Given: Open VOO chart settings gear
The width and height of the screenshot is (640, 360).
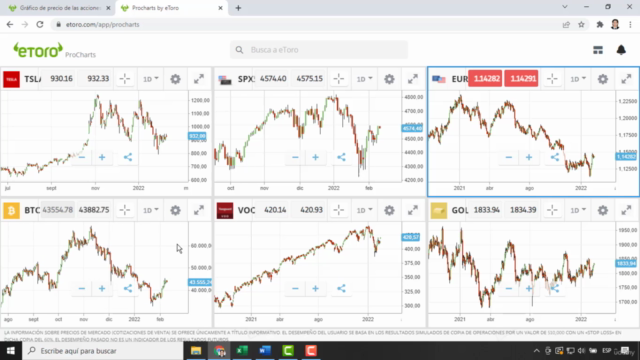Looking at the screenshot, I should (x=389, y=210).
